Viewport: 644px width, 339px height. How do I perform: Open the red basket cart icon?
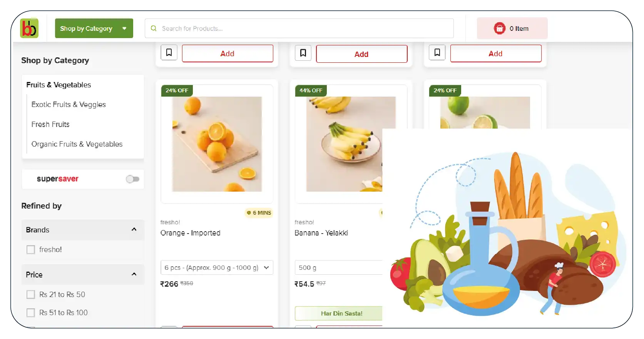click(499, 28)
